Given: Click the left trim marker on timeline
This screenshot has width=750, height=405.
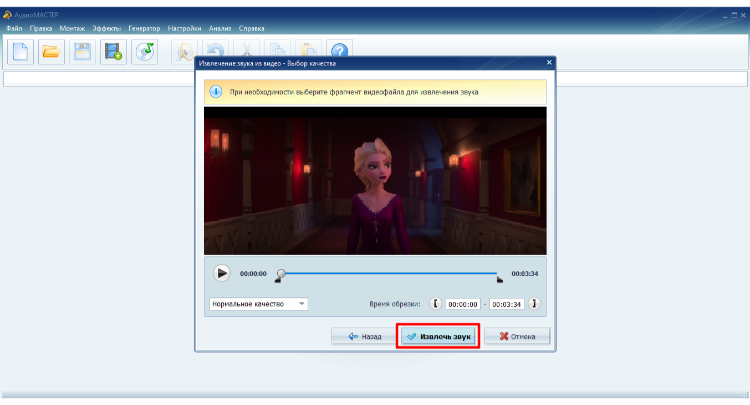Looking at the screenshot, I should pos(278,280).
